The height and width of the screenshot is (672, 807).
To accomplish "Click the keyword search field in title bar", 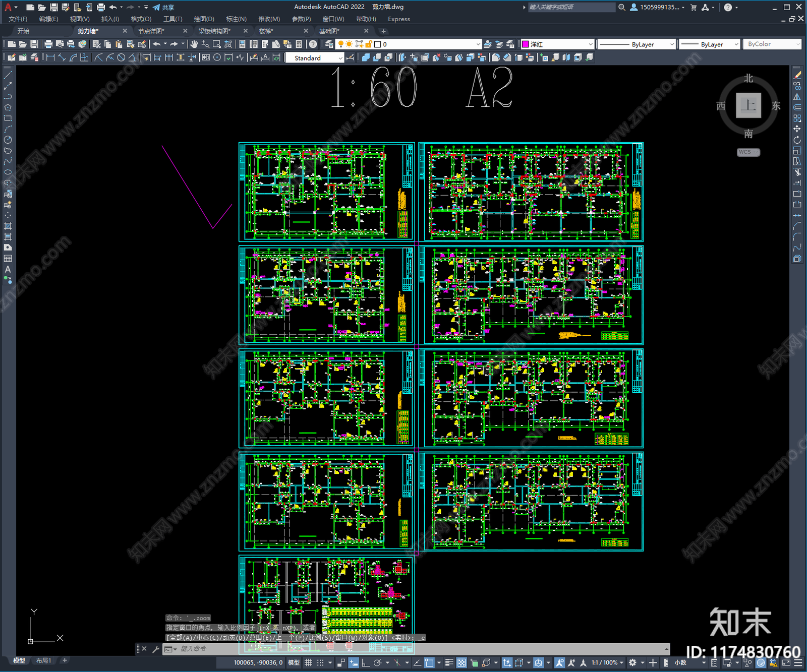I will (571, 7).
